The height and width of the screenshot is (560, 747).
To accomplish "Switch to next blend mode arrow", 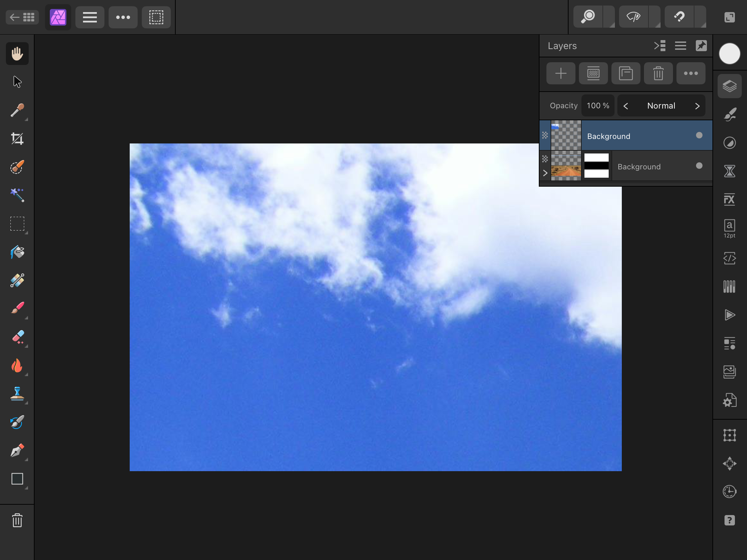I will coord(697,106).
